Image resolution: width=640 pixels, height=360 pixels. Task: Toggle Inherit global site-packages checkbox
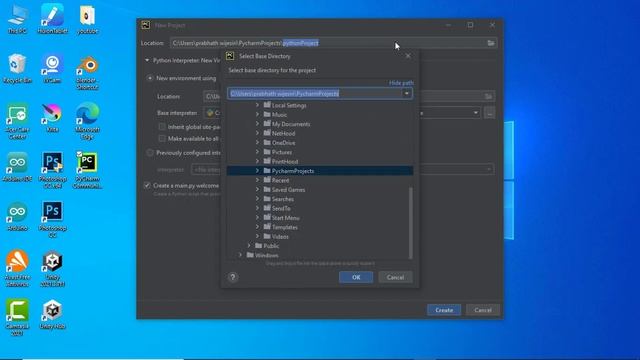tap(162, 127)
